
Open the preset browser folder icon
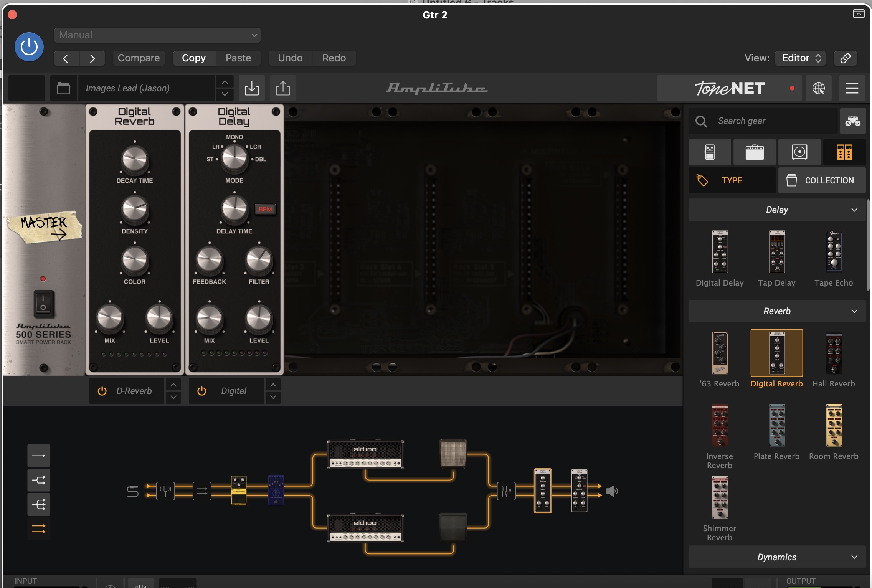[x=63, y=88]
